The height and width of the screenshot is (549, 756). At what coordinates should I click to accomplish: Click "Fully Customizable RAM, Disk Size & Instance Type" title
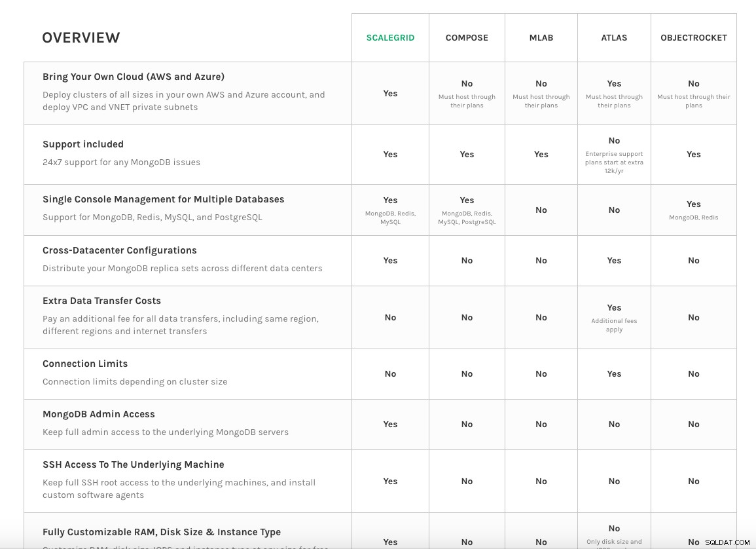[x=162, y=532]
